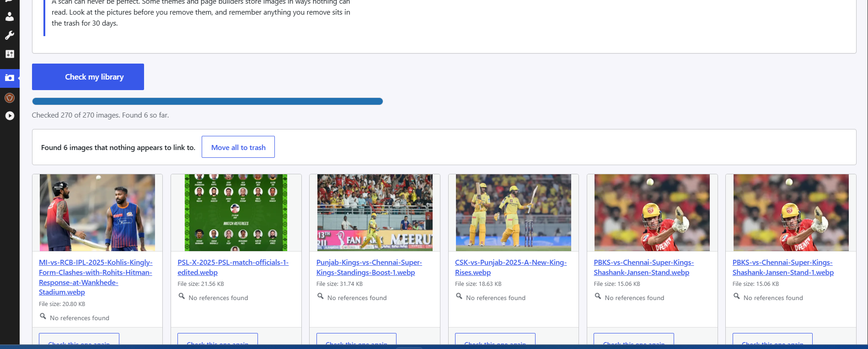Click the notice text about trash for 30 days
Screen dimensions: 868x349
201,13
